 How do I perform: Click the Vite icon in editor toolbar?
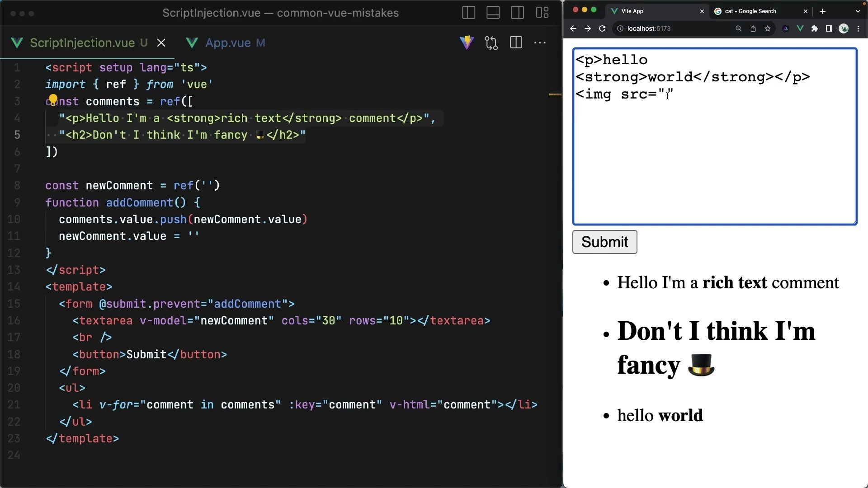pos(467,43)
